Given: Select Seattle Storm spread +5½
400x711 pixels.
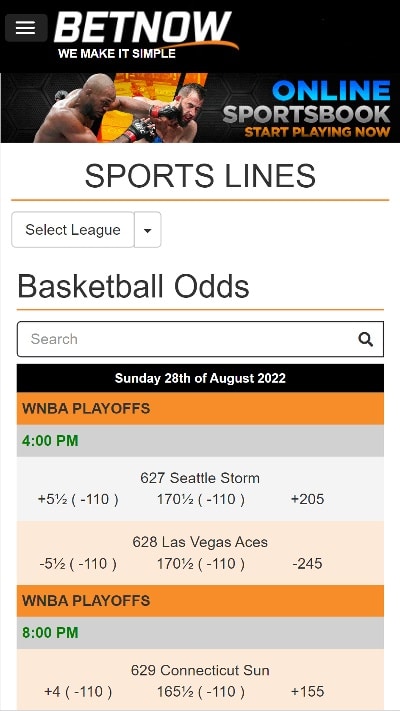Looking at the screenshot, I should coord(78,500).
